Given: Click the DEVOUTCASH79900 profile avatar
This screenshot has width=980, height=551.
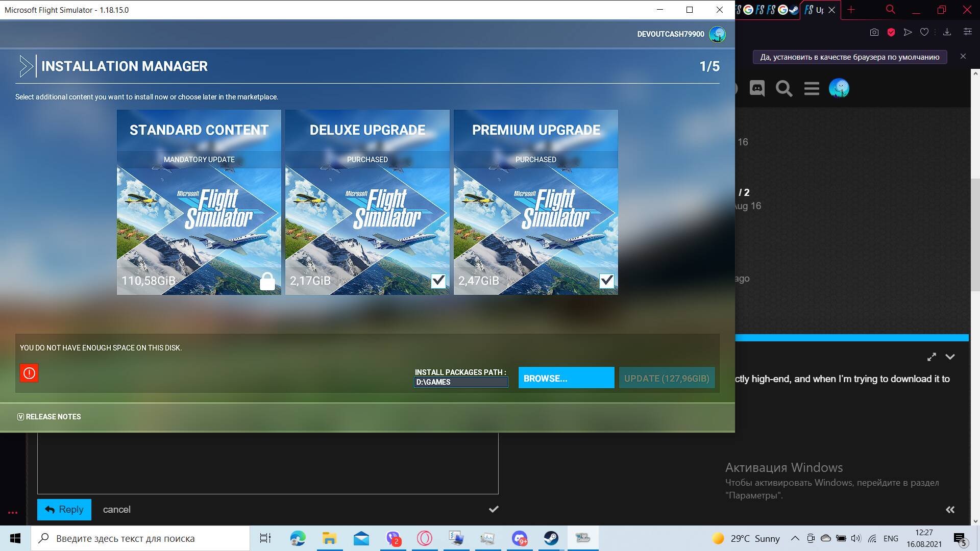Looking at the screenshot, I should [x=717, y=34].
